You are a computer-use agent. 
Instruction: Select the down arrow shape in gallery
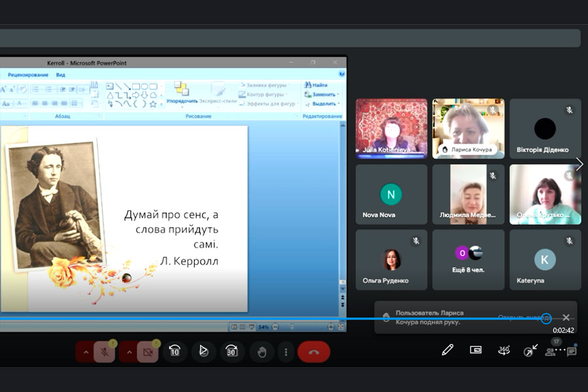point(144,95)
